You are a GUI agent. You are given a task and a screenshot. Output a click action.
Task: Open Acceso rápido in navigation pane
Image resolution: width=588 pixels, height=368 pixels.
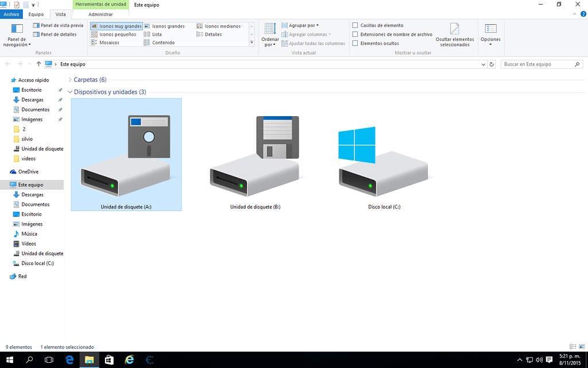tap(30, 80)
